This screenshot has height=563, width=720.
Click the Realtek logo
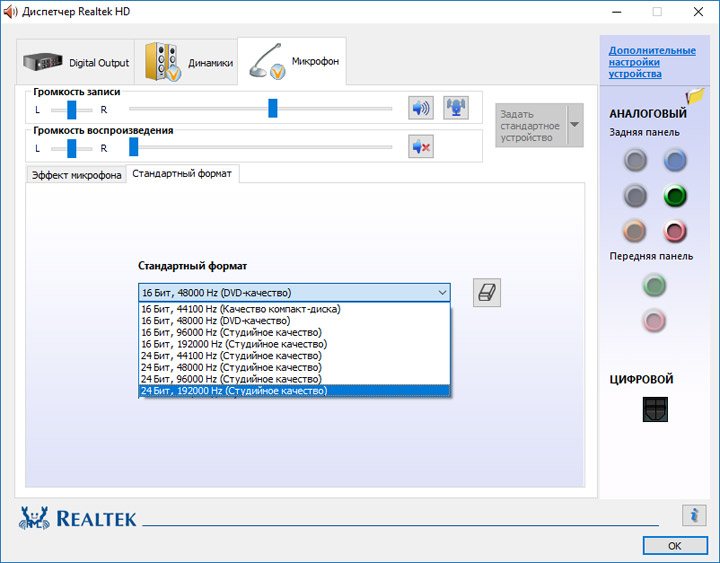(77, 518)
